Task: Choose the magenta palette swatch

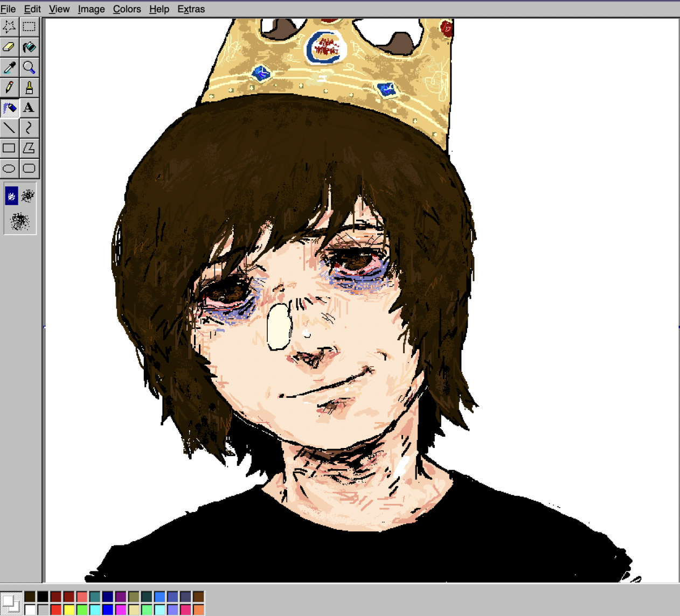Action: pos(121,610)
